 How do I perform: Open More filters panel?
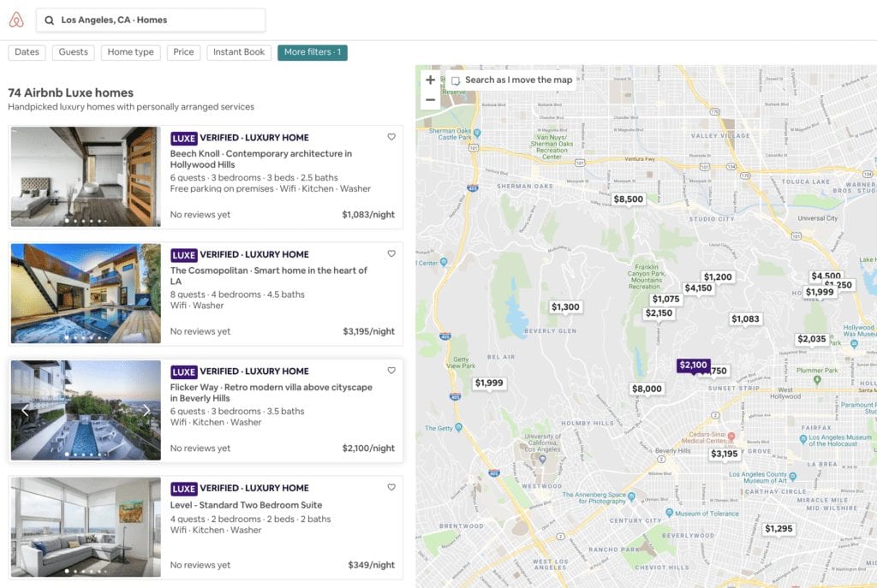click(312, 52)
